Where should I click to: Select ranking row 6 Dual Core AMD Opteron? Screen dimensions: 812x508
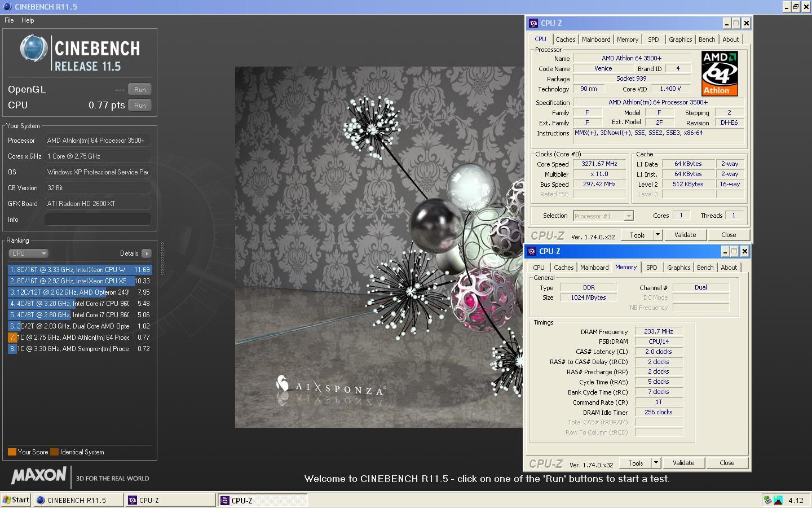click(x=80, y=326)
